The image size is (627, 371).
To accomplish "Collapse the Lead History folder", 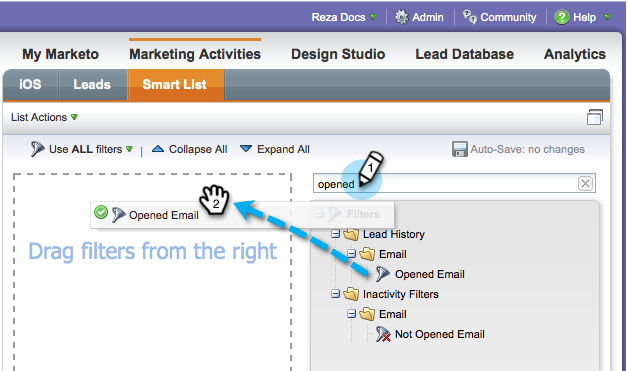I will point(335,234).
